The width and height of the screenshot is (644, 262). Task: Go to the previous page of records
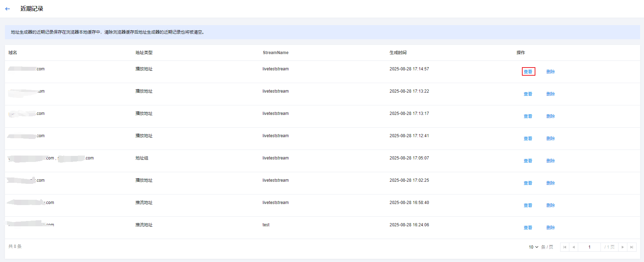(574, 247)
